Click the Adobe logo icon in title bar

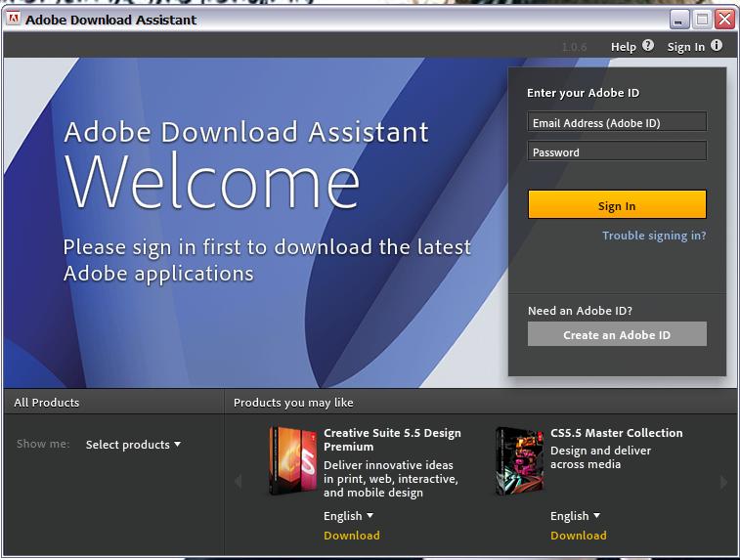(x=14, y=19)
